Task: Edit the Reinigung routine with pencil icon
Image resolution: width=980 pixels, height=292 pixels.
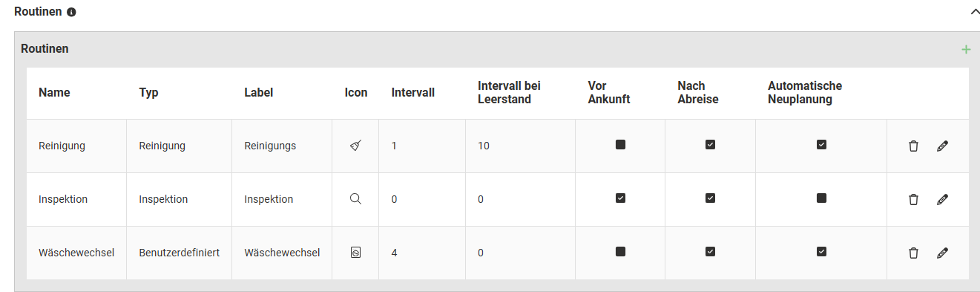Action: 942,146
